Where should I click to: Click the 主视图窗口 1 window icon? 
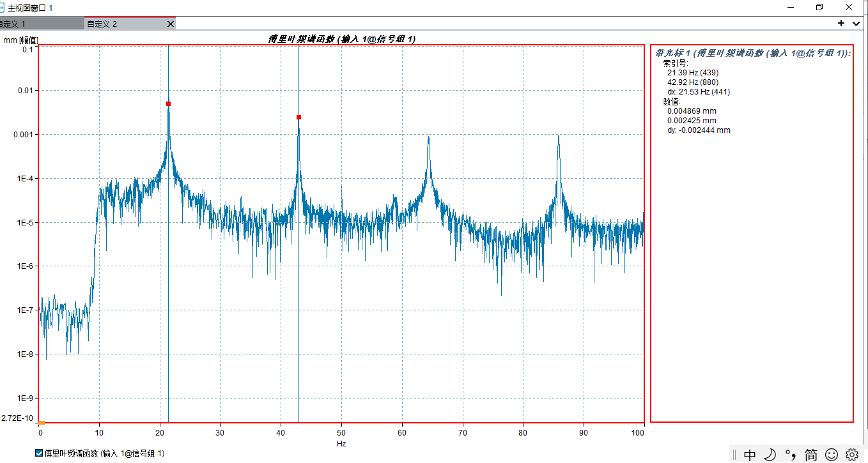pos(3,7)
